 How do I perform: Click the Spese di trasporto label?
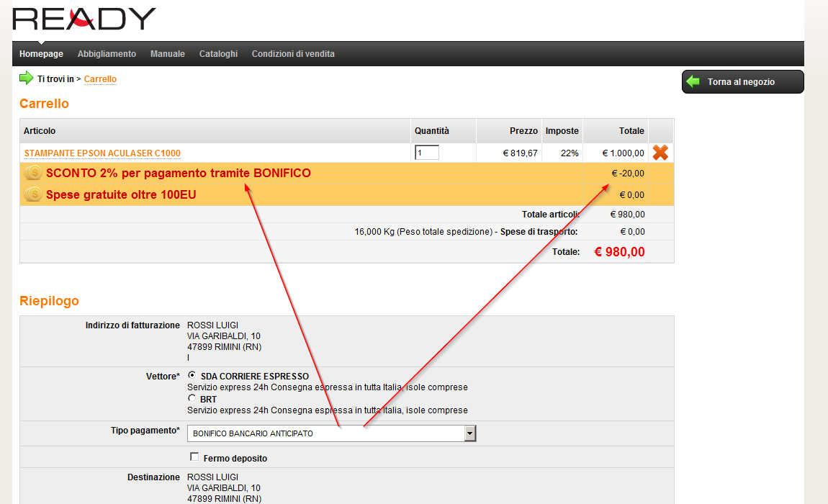click(539, 232)
